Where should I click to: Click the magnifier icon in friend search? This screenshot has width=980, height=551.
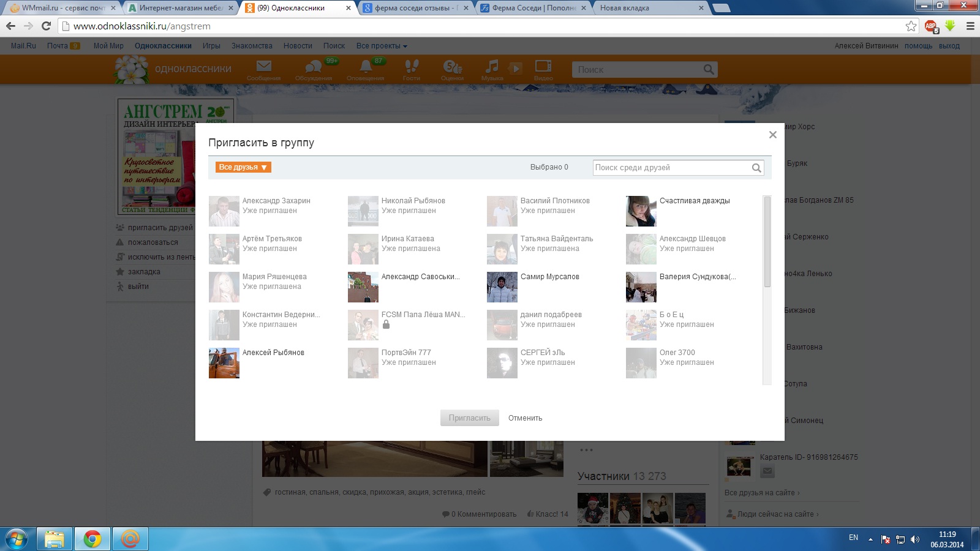[757, 168]
